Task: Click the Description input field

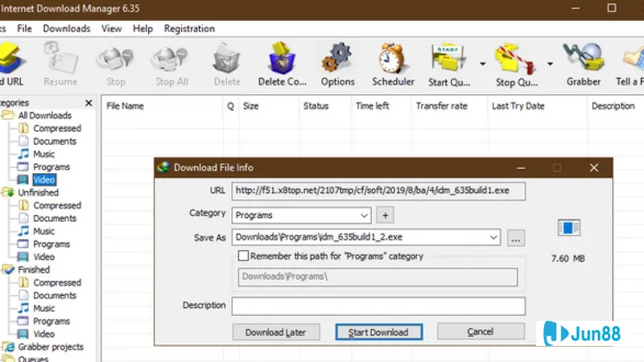Action: 378,306
